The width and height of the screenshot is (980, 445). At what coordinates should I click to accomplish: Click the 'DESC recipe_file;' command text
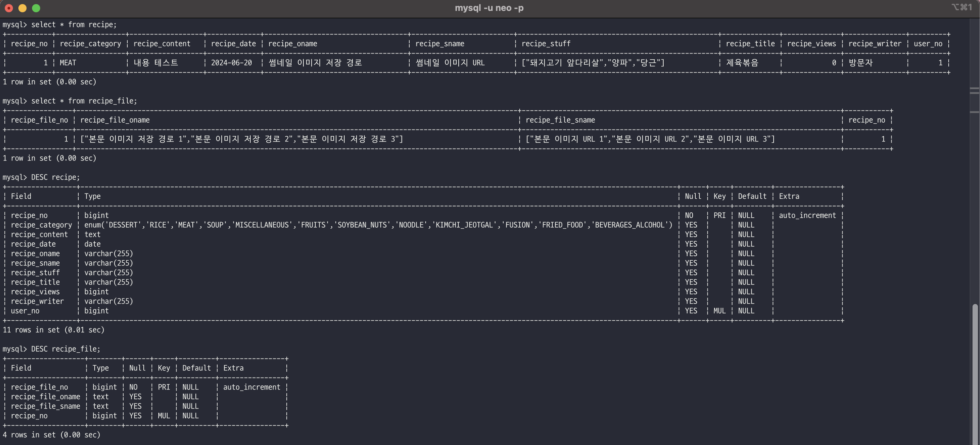65,349
